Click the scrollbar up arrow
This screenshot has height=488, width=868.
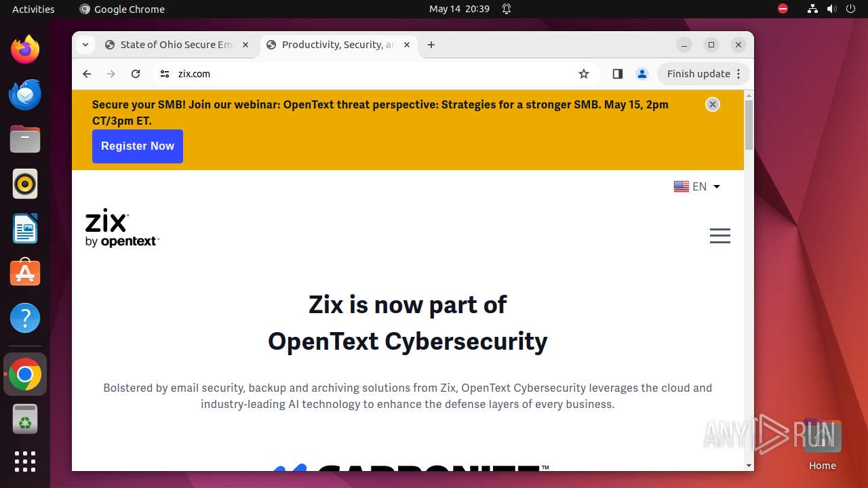(749, 95)
